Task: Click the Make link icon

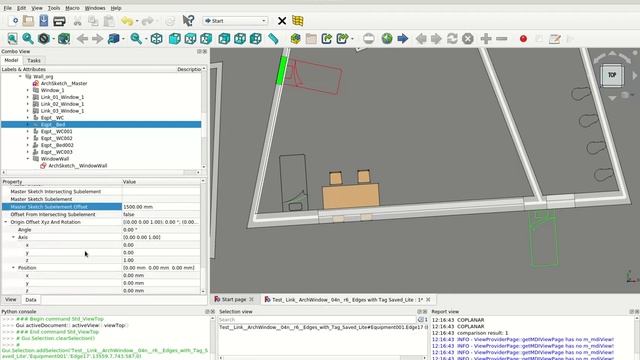Action: [327, 39]
